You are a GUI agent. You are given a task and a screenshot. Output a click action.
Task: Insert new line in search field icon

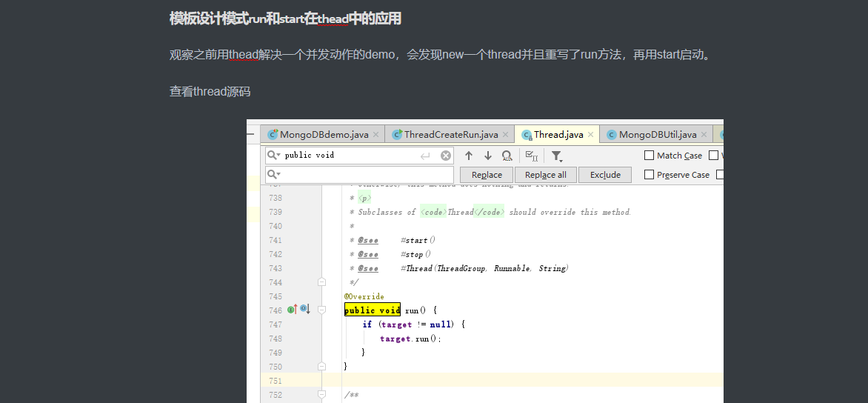coord(425,156)
